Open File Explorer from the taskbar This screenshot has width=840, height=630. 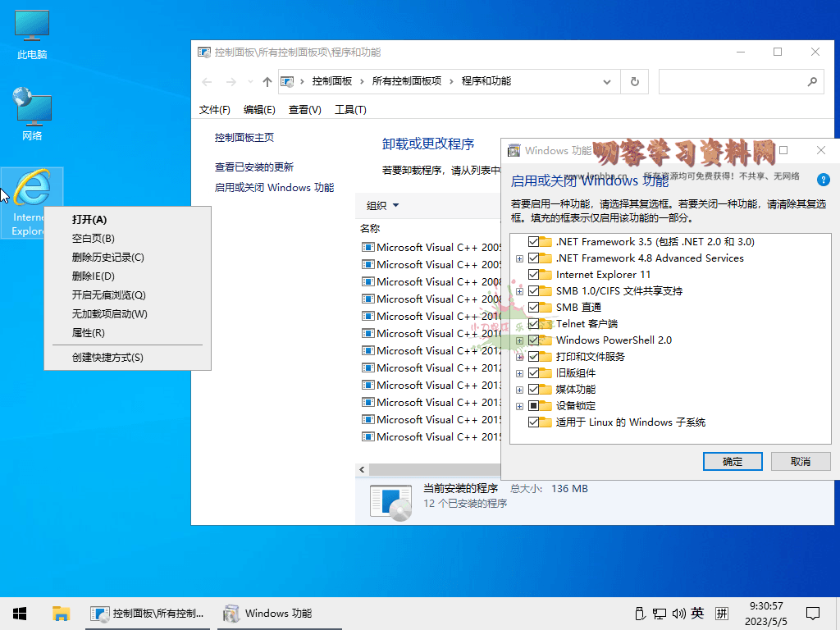pos(61,613)
